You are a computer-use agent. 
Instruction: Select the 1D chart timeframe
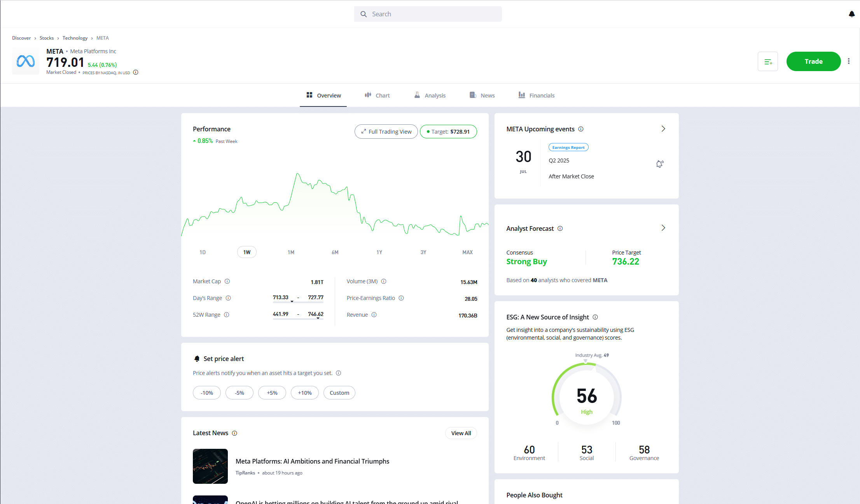pos(203,252)
